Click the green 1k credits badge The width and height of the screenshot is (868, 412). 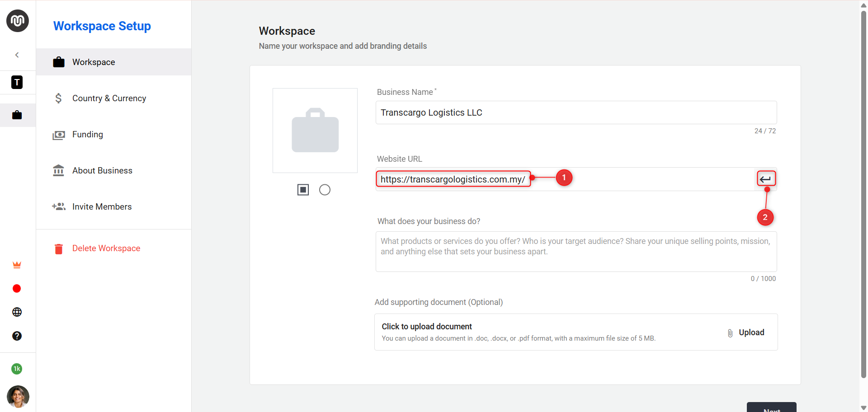click(17, 369)
